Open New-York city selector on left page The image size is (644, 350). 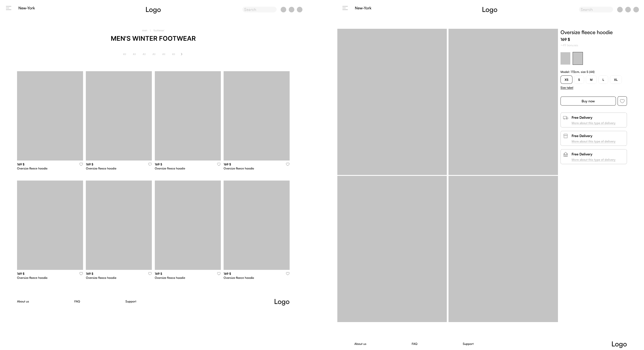coord(26,8)
